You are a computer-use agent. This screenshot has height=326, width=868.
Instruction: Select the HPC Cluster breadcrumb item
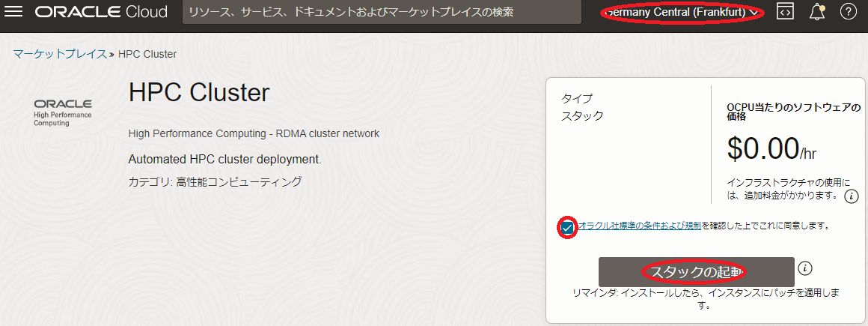147,54
